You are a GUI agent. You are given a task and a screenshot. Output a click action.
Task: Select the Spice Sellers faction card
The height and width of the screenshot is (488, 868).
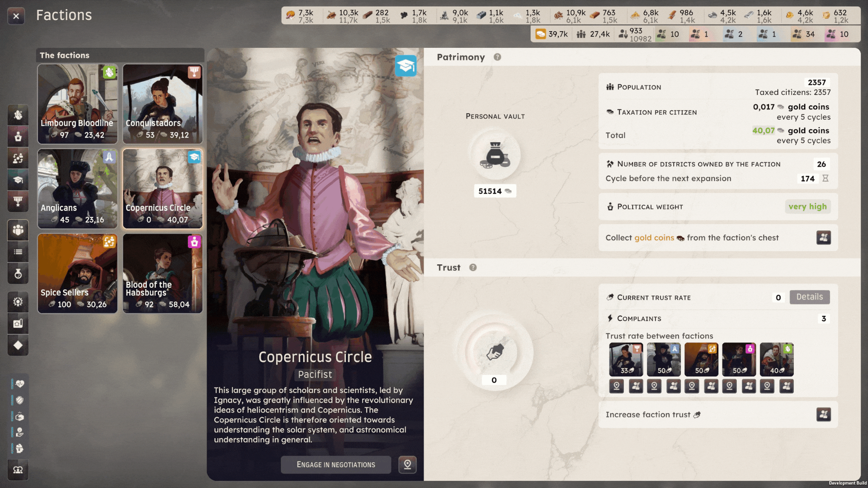[77, 273]
